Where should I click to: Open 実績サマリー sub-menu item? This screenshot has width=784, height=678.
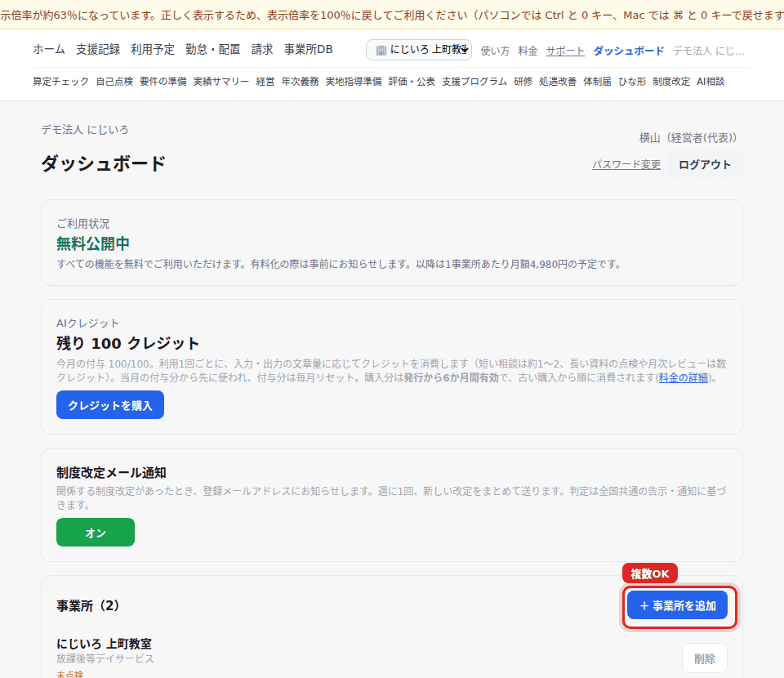[221, 82]
